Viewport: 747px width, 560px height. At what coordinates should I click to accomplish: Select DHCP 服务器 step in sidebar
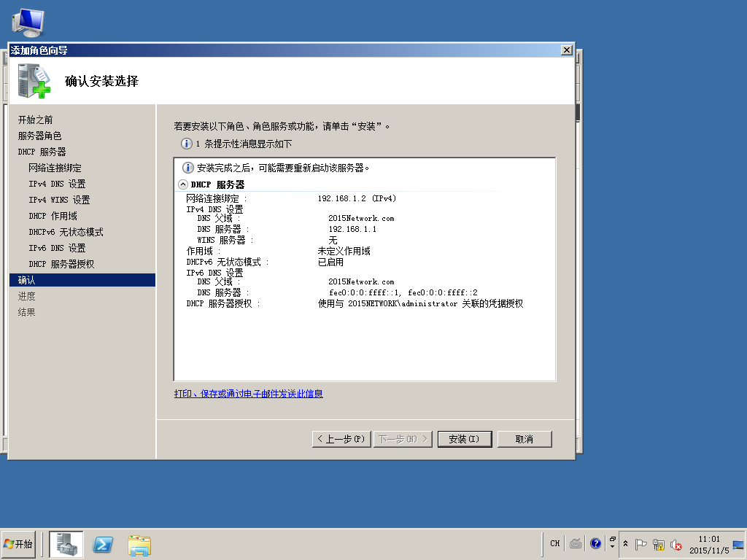(x=42, y=152)
